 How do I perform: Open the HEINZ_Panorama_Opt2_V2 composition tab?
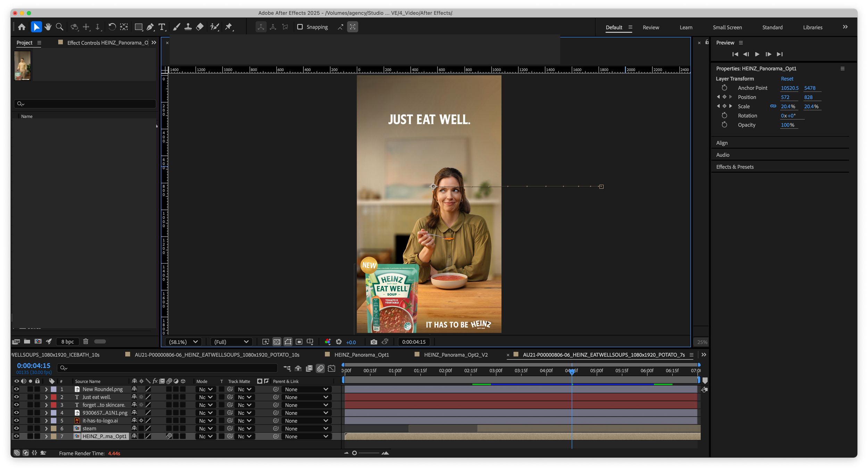(456, 355)
